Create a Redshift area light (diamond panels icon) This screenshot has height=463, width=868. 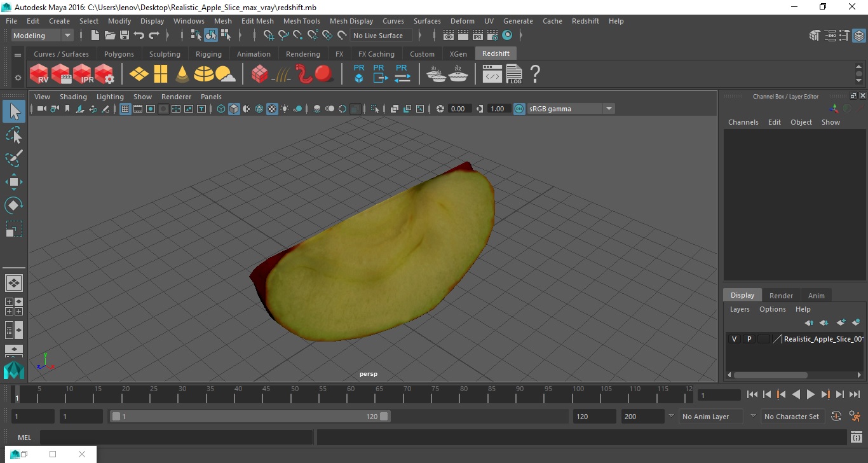tap(139, 74)
